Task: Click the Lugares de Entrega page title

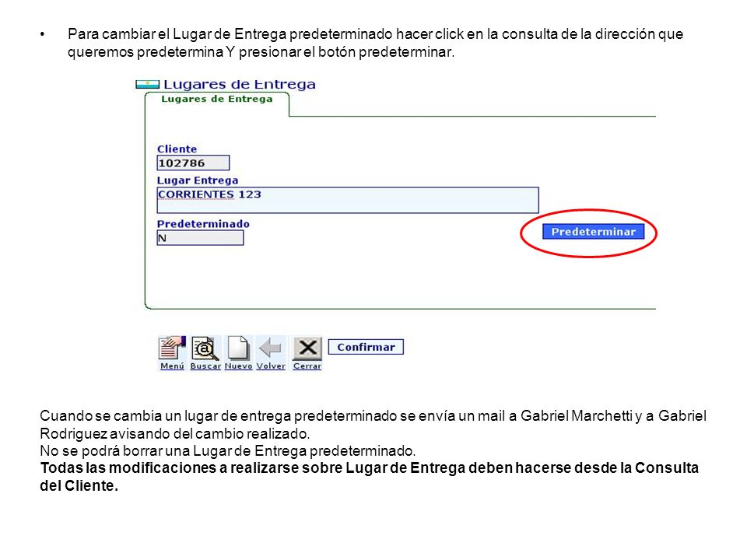Action: point(239,84)
